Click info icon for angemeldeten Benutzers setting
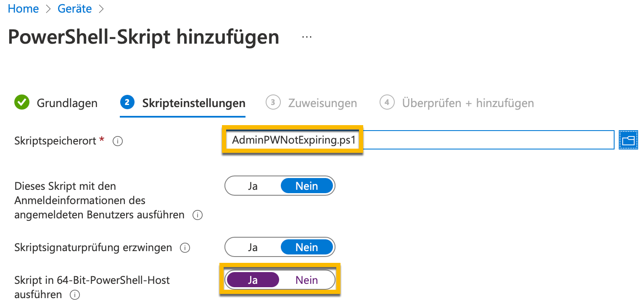This screenshot has height=304, width=644. 197,215
